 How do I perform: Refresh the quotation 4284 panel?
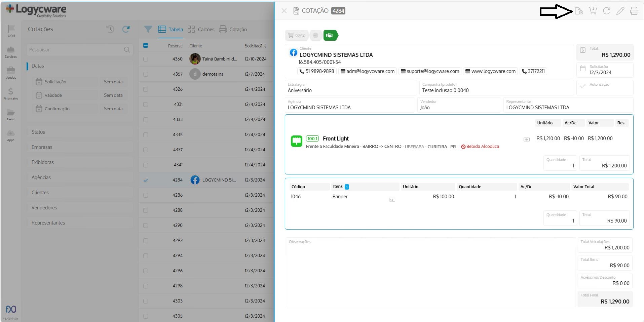607,11
